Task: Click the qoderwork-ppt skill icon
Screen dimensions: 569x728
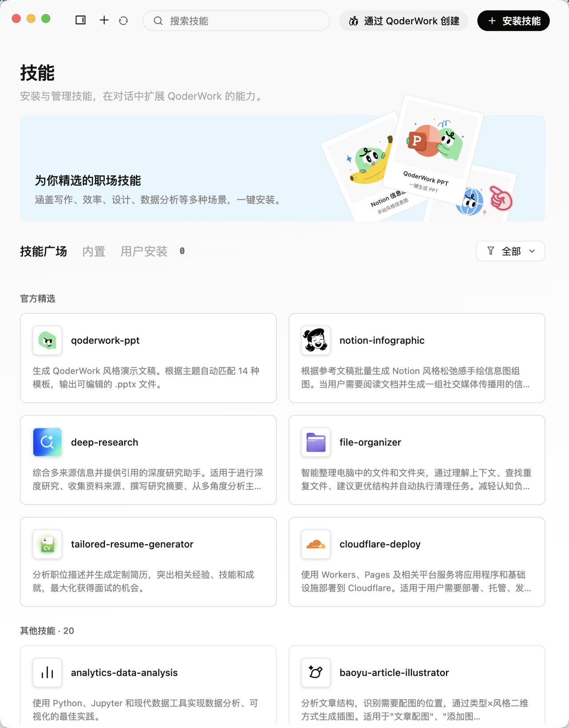Action: point(47,341)
